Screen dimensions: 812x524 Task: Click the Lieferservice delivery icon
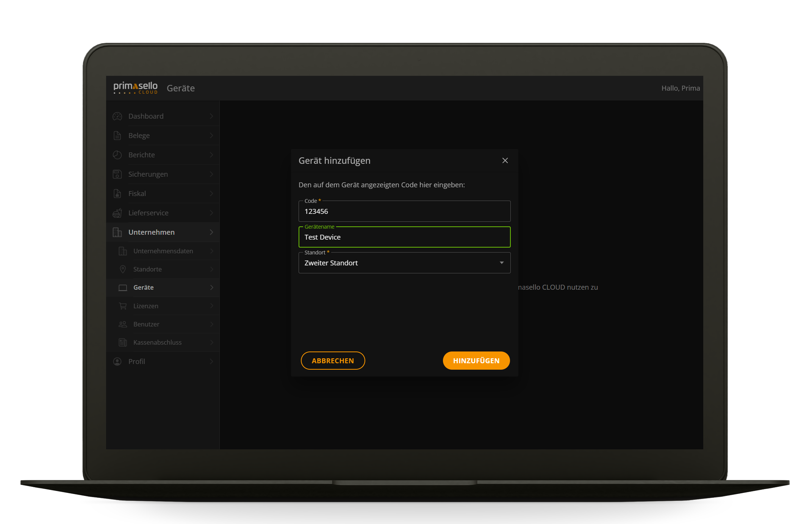pos(117,213)
